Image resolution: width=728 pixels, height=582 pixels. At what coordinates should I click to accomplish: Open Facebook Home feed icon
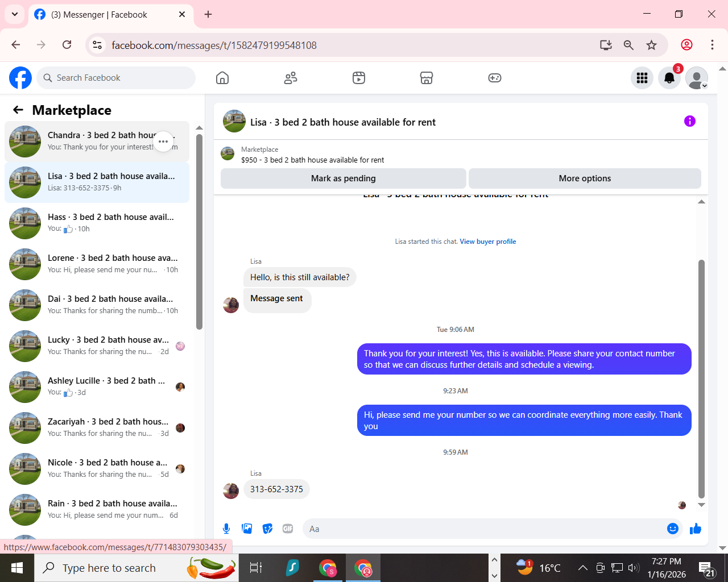point(222,78)
